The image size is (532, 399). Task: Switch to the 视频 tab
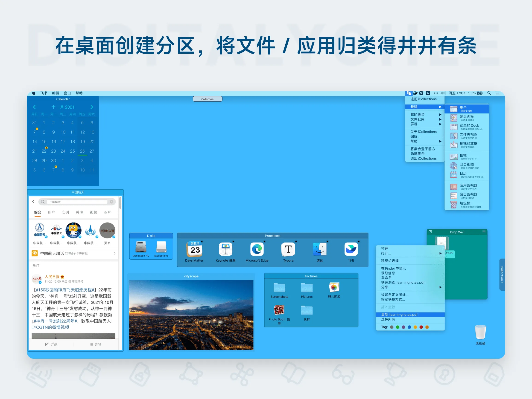93,212
